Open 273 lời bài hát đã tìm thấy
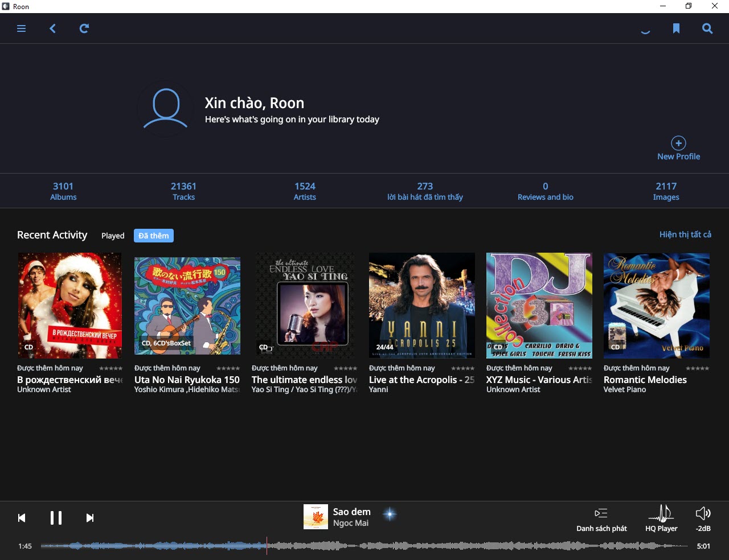 (x=425, y=191)
